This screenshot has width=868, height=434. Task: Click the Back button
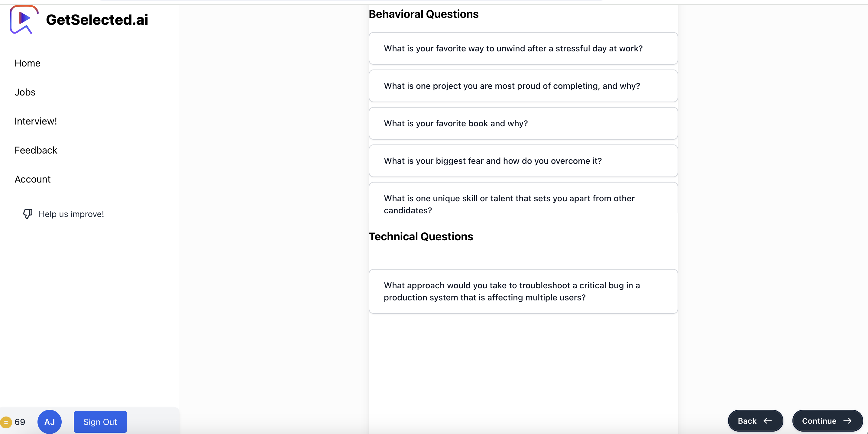pyautogui.click(x=755, y=421)
